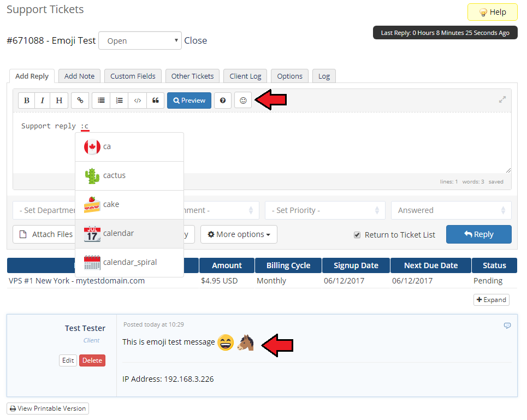Send the reply with Reply button
The image size is (527, 420).
tap(478, 234)
